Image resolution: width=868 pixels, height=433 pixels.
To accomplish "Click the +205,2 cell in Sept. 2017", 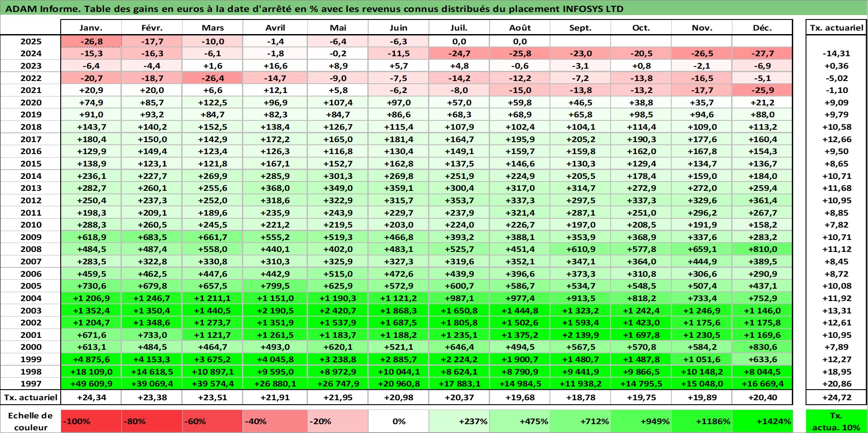I will [x=580, y=139].
